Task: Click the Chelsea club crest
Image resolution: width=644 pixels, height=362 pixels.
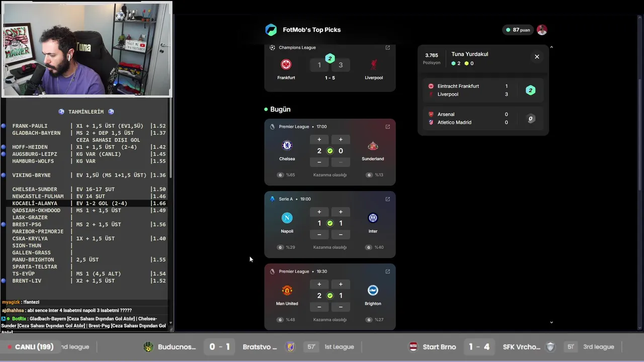Action: click(287, 145)
